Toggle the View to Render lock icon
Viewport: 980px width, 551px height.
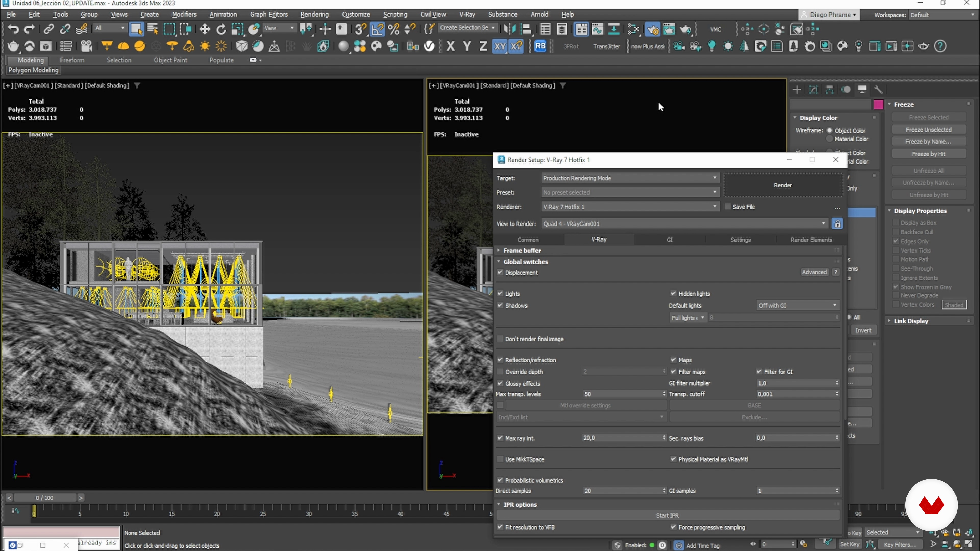(837, 224)
